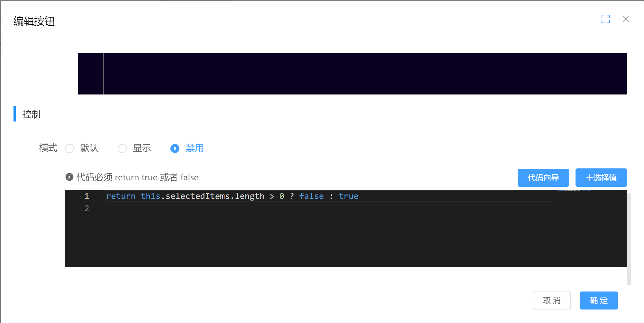644x323 pixels.
Task: Cancel with the 取消 button
Action: click(551, 301)
